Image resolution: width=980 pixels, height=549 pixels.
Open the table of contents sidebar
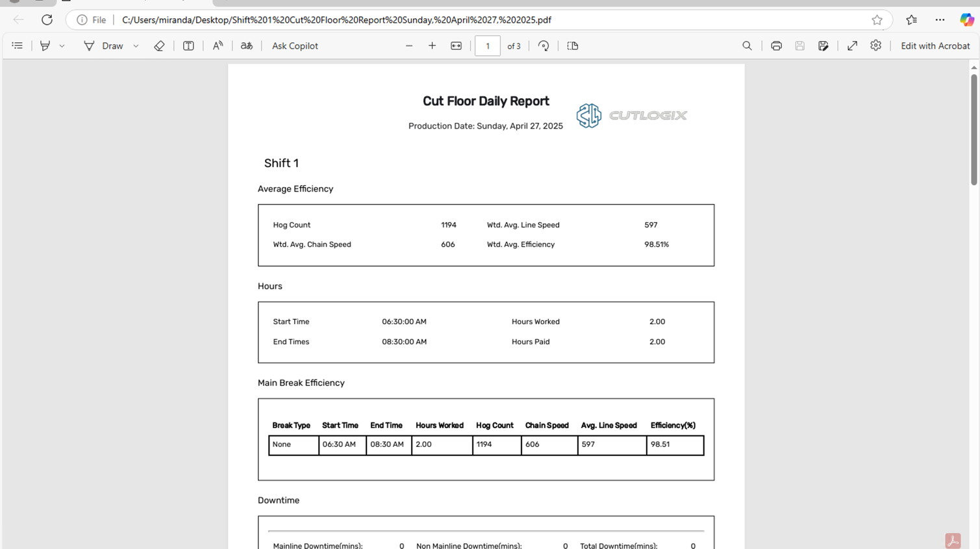18,46
